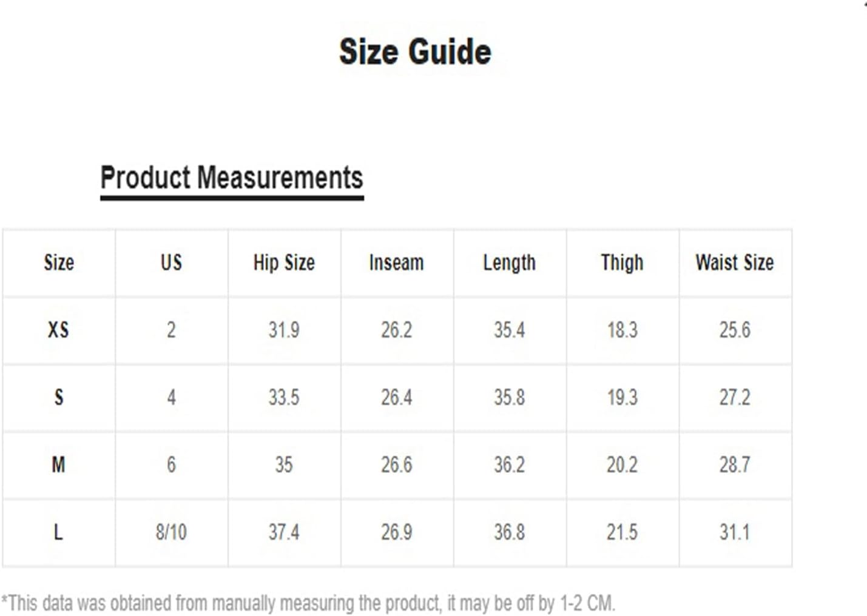Select the L size row label
Image resolution: width=867 pixels, height=616 pixels.
[x=58, y=532]
